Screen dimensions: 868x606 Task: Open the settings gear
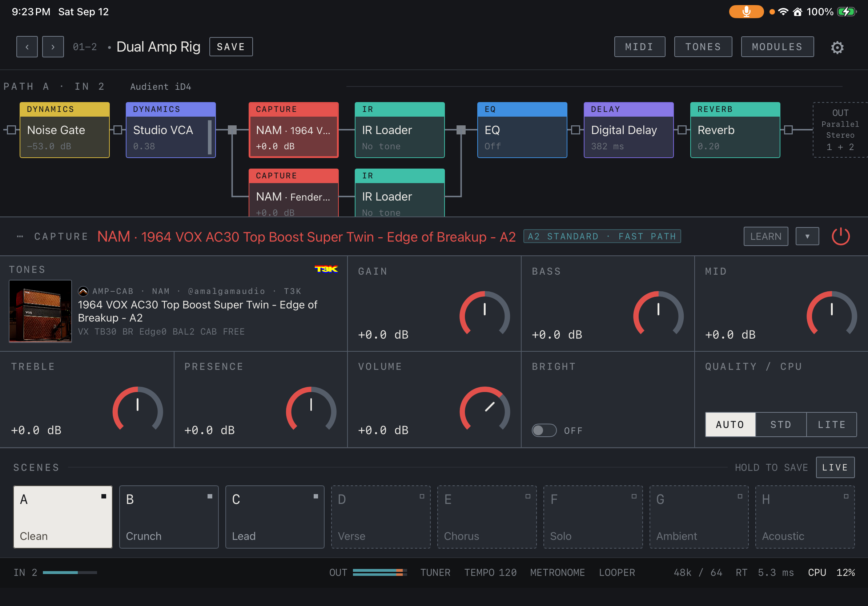coord(837,48)
